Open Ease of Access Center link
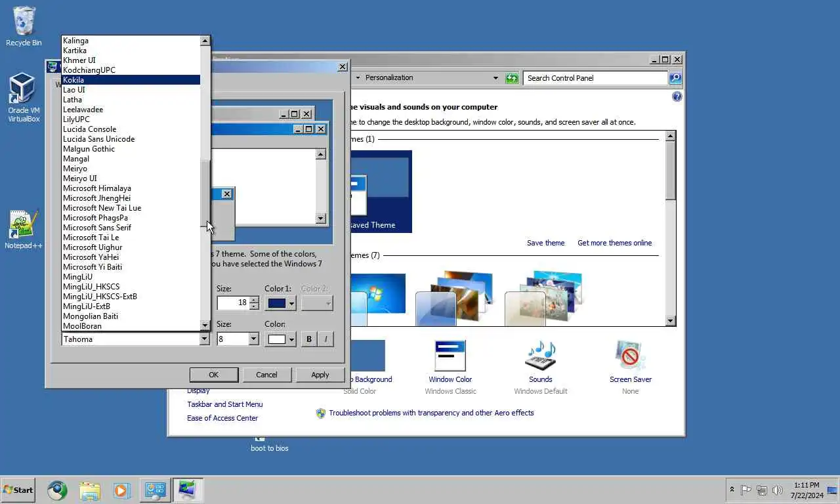 [x=222, y=418]
